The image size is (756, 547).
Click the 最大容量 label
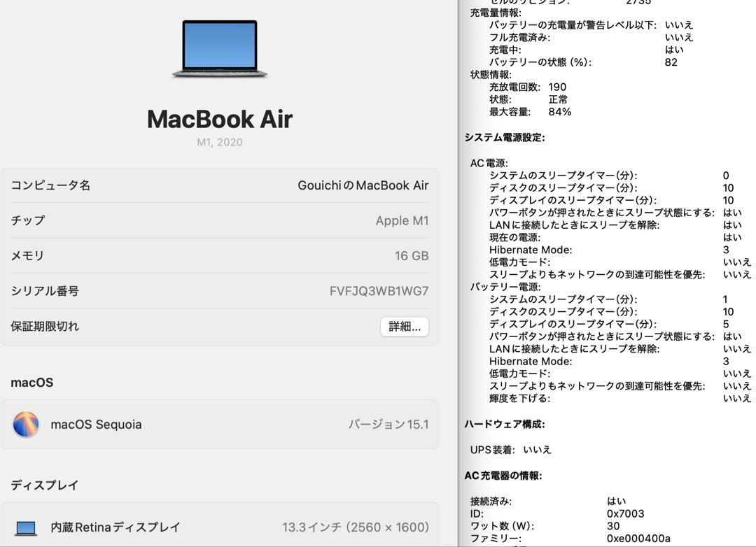[510, 113]
